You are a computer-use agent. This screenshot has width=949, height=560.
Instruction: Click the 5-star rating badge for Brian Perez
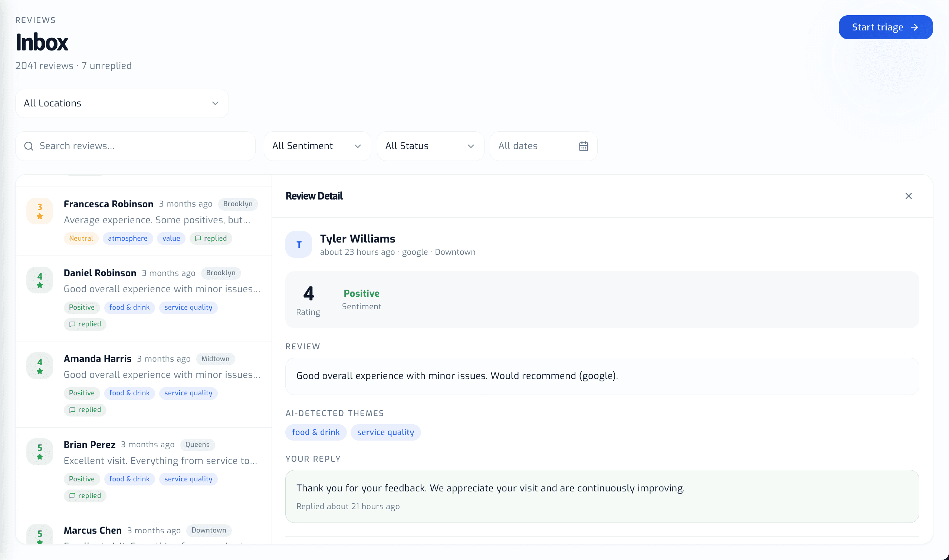tap(40, 452)
